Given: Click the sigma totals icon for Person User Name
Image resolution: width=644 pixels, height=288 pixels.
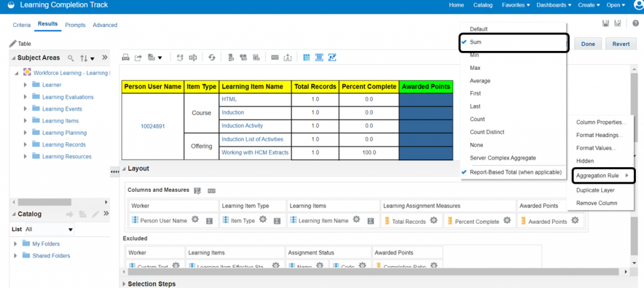Looking at the screenshot, I should pyautogui.click(x=209, y=221).
